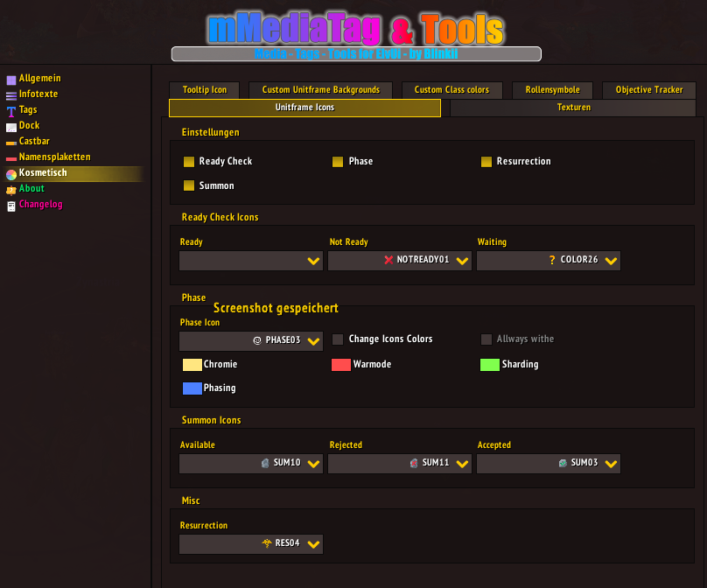The image size is (707, 588).
Task: Open the Objective Tracker tab
Action: click(x=648, y=90)
